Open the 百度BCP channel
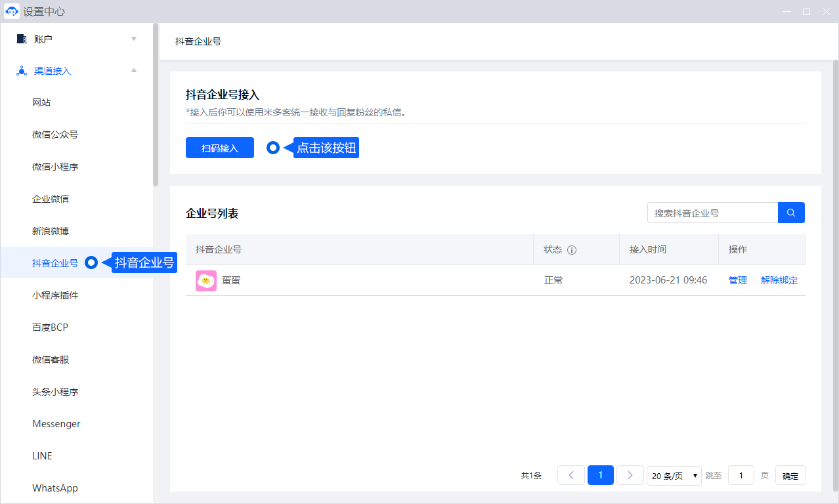Image resolution: width=839 pixels, height=504 pixels. [x=50, y=327]
